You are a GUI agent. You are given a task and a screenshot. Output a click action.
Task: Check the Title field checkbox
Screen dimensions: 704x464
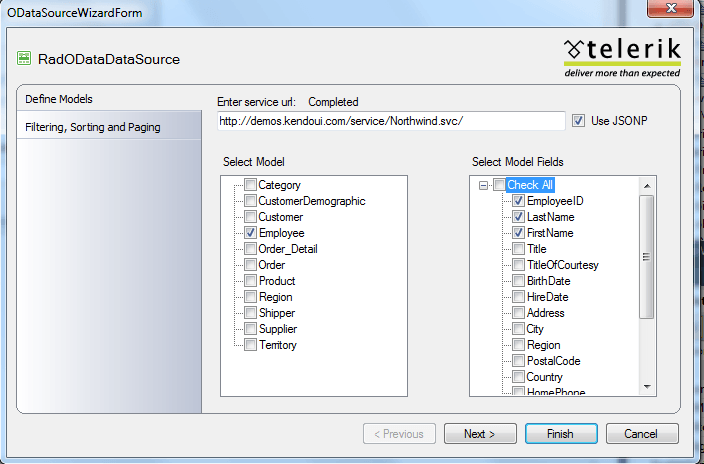tap(518, 249)
